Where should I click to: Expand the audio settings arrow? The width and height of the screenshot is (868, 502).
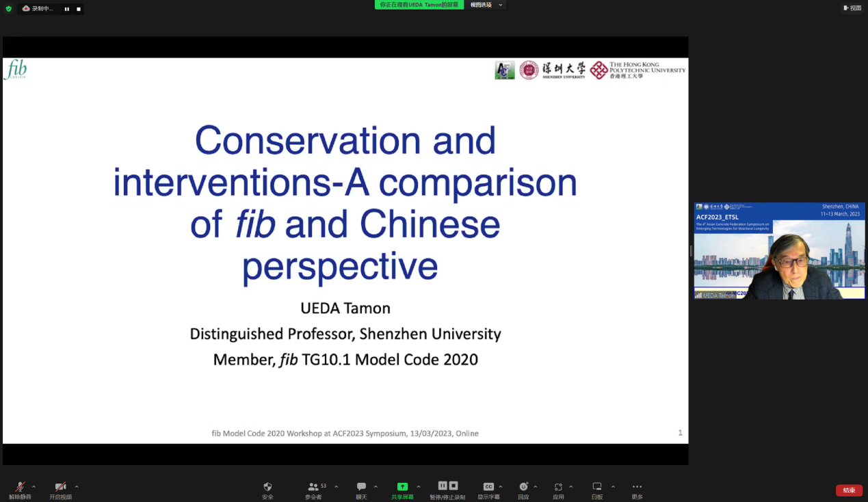click(x=34, y=487)
